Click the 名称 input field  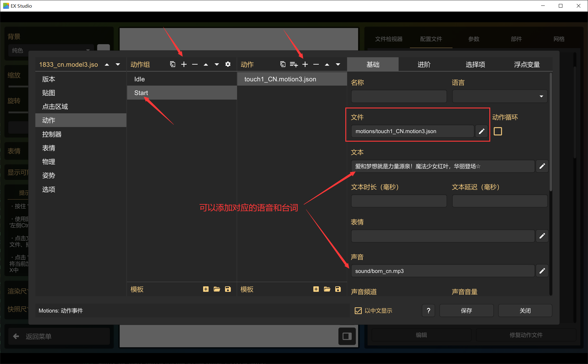pyautogui.click(x=399, y=96)
